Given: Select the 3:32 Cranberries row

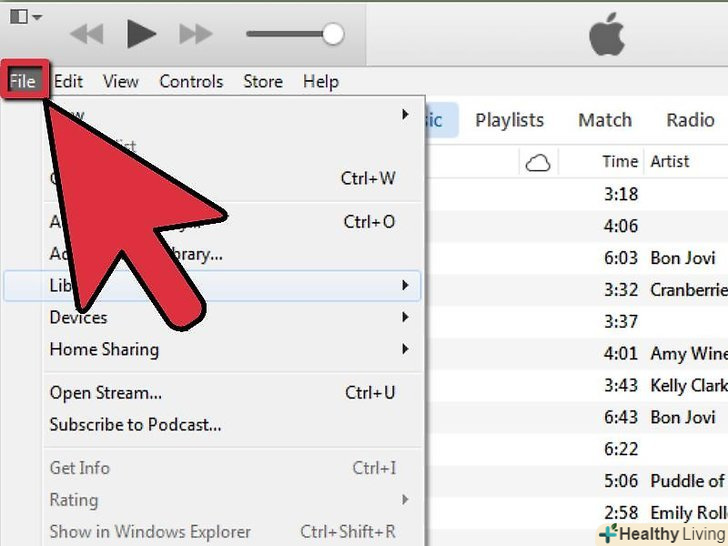Looking at the screenshot, I should click(x=578, y=290).
